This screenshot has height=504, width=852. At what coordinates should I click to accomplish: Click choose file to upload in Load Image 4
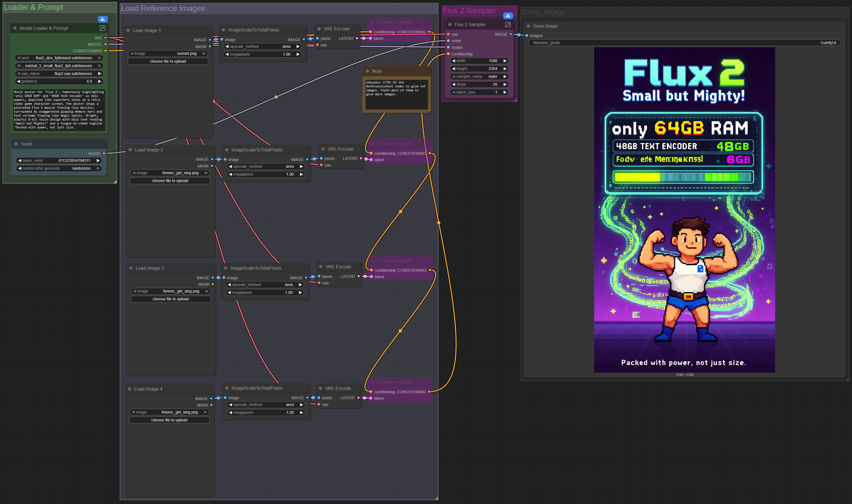[x=169, y=420]
